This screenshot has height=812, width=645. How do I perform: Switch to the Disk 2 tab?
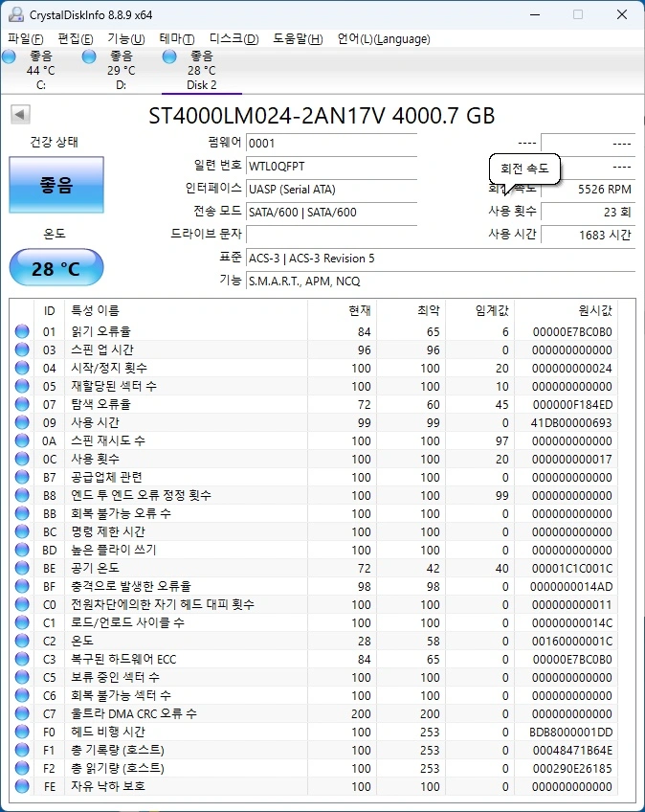click(202, 71)
